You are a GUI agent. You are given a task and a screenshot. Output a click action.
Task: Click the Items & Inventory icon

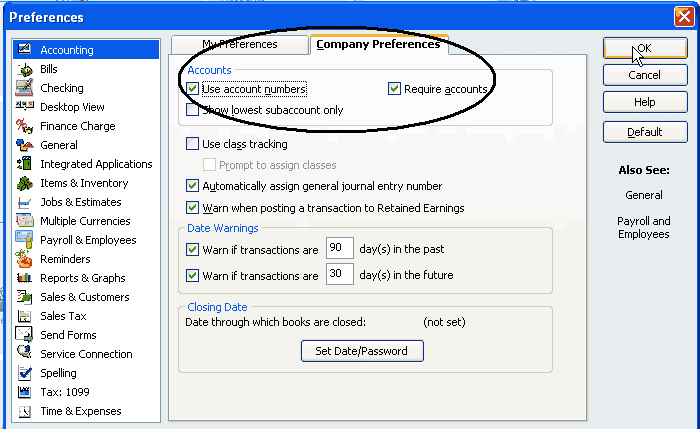coord(25,183)
